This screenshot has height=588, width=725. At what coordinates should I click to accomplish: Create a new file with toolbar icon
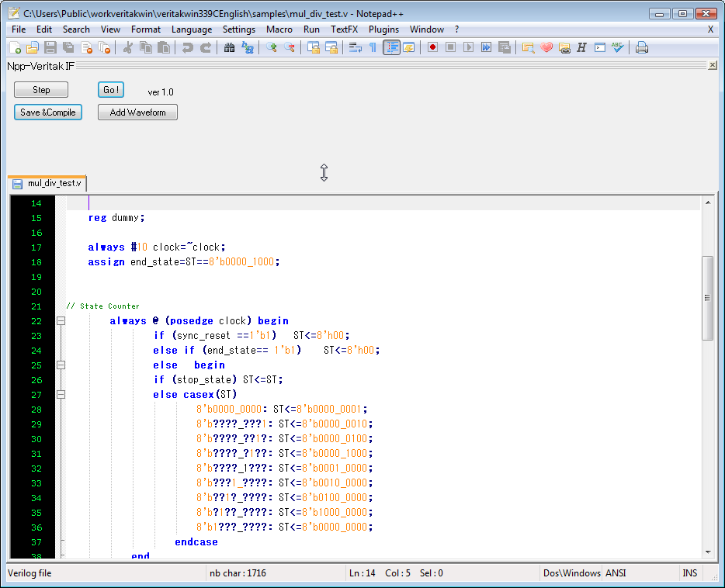(15, 47)
